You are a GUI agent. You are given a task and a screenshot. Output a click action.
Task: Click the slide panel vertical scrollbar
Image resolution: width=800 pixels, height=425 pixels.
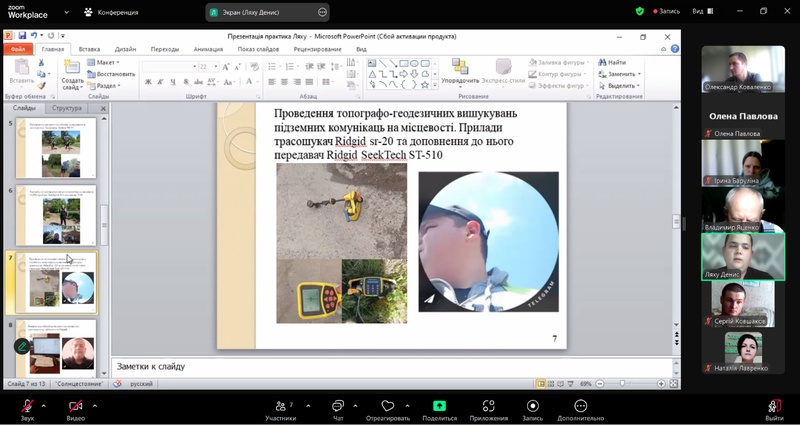click(x=104, y=224)
